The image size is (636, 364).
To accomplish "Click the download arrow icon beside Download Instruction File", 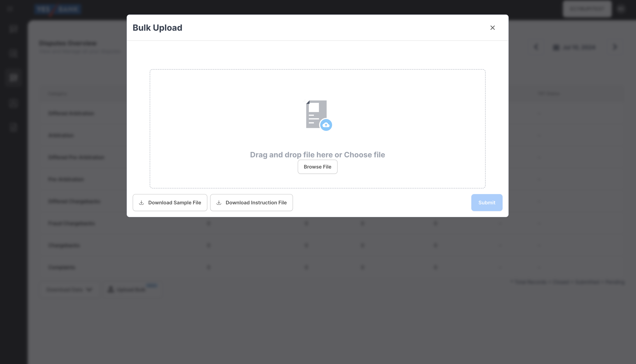I will (x=219, y=203).
